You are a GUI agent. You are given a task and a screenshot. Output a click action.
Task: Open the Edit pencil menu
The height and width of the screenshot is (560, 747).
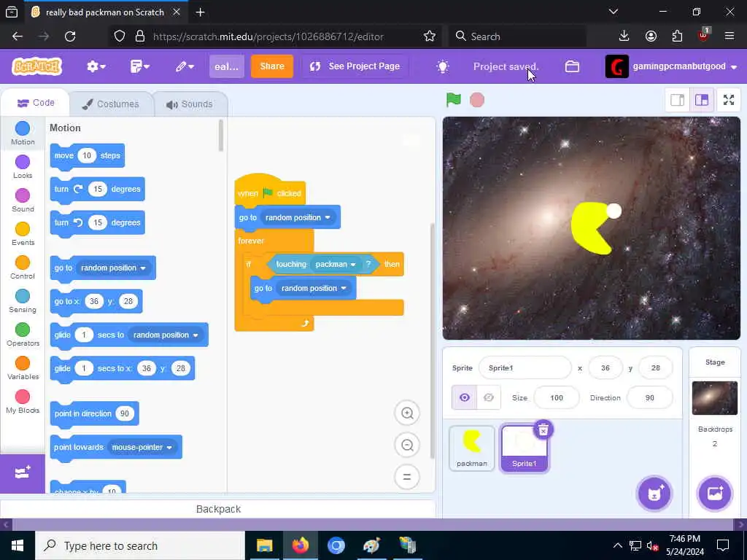[x=185, y=66]
